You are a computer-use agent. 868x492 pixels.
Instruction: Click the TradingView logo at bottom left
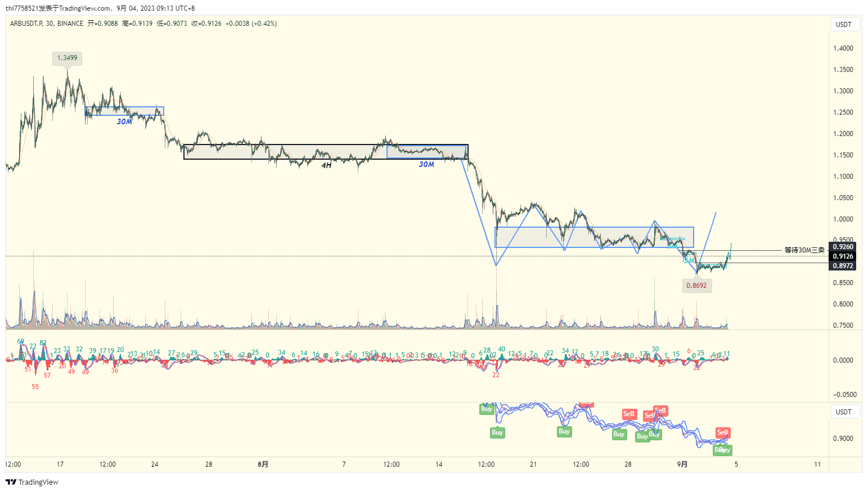(32, 482)
